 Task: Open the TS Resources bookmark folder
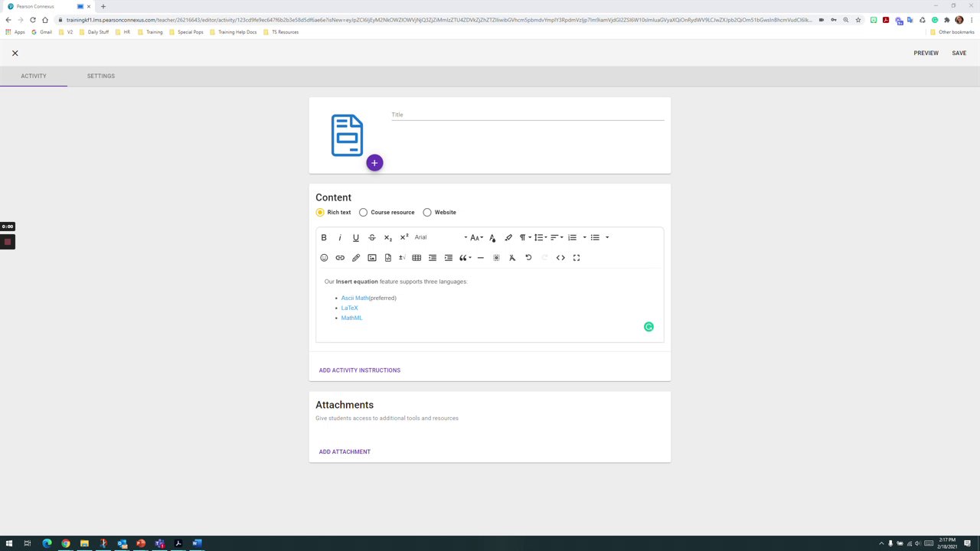pyautogui.click(x=281, y=32)
